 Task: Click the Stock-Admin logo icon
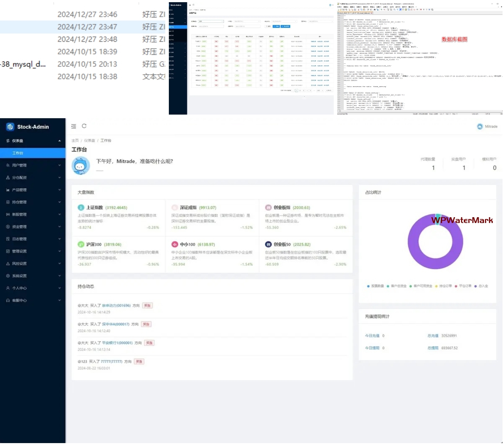(x=10, y=127)
